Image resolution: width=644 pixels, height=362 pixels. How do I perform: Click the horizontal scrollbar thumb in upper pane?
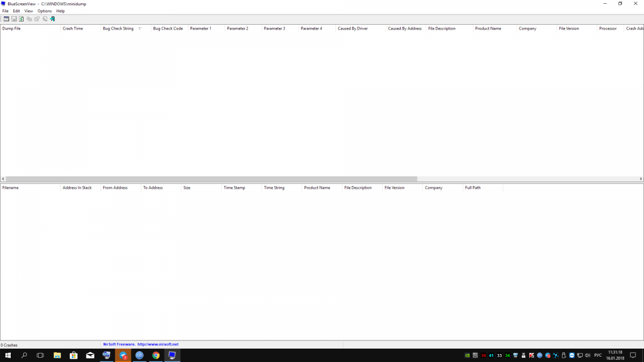(x=211, y=179)
